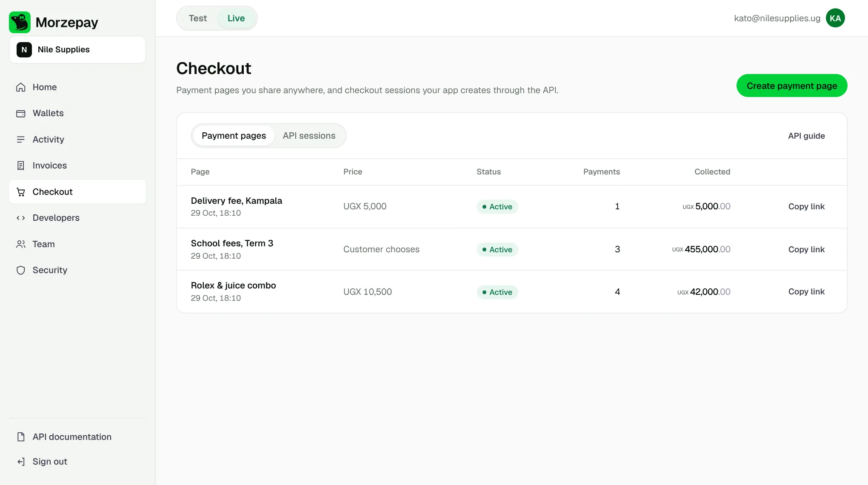868x485 pixels.
Task: Open the Rolex & juice combo page
Action: coord(233,285)
